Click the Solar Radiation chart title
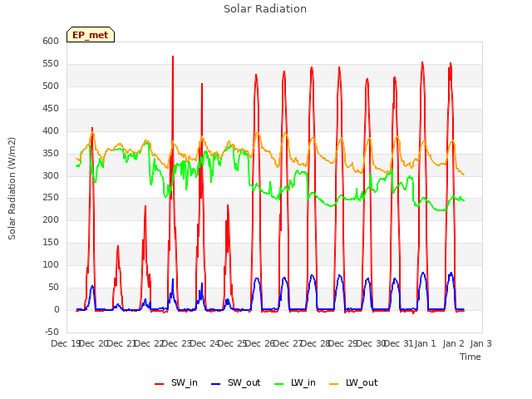Screen dimensions: 532x399 point(265,9)
